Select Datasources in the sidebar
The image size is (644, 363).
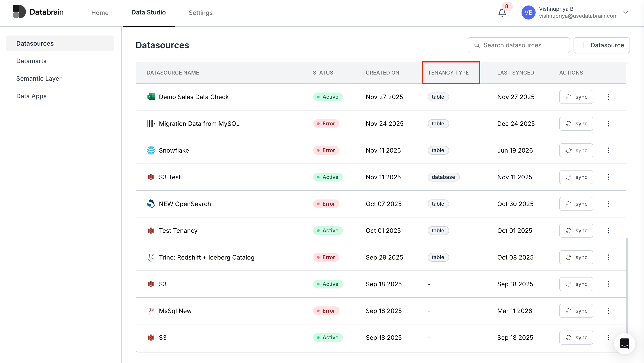click(60, 43)
